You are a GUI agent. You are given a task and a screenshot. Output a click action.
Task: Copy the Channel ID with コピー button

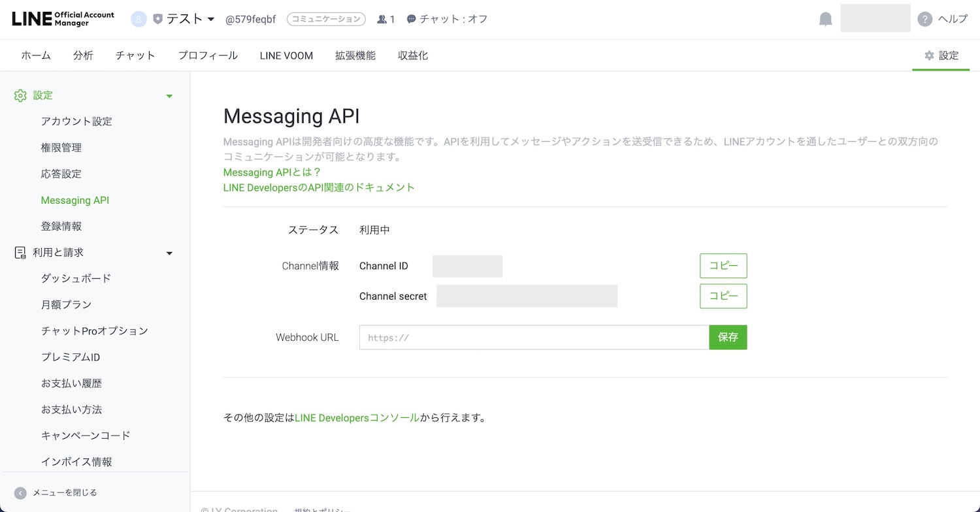coord(723,266)
